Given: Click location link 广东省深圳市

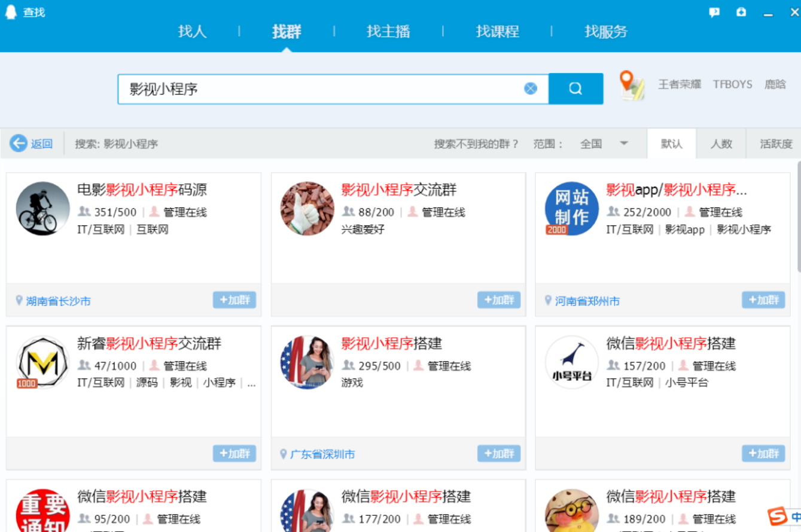Looking at the screenshot, I should point(322,454).
